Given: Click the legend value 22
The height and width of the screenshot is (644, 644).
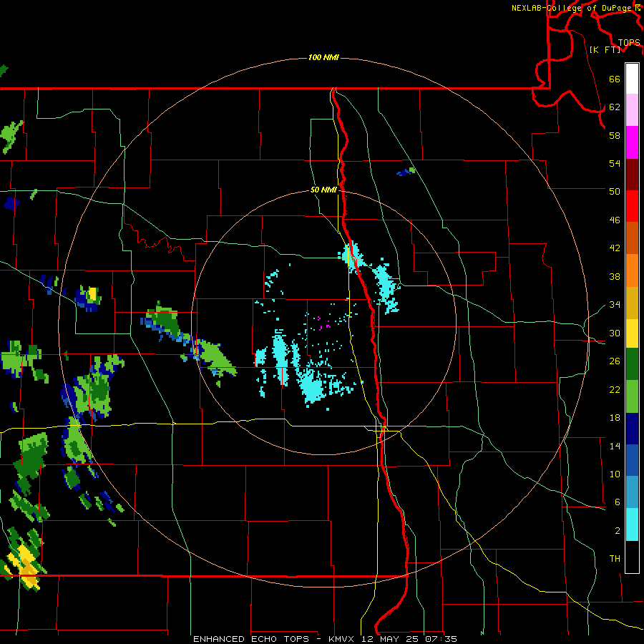Looking at the screenshot, I should [x=615, y=389].
